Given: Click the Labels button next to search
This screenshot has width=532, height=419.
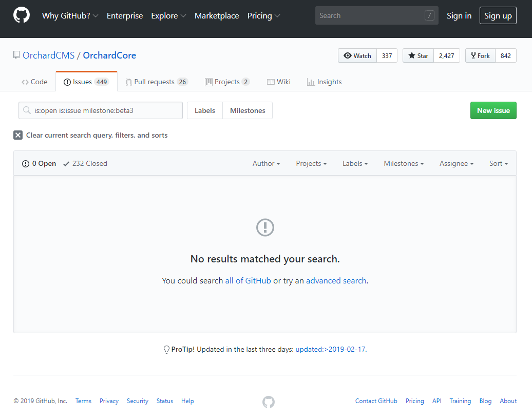Looking at the screenshot, I should pyautogui.click(x=205, y=110).
